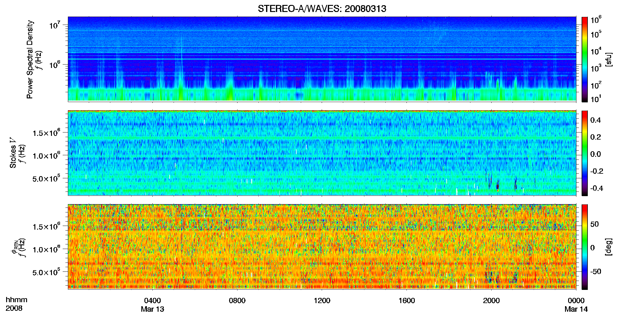The height and width of the screenshot is (332, 644).
Task: Click the power spectral density colorbar
Action: click(x=585, y=59)
